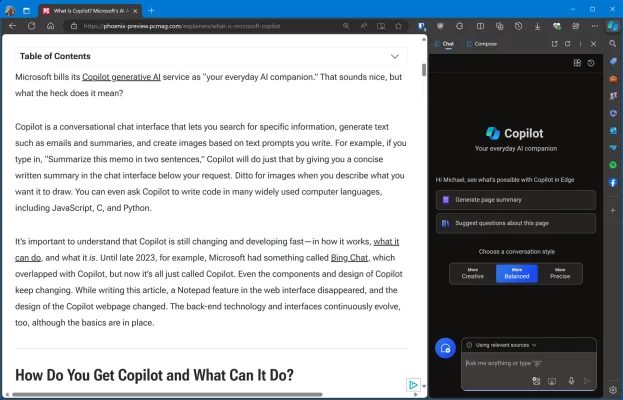Open the Games chess sidebar icon
This screenshot has width=623, height=400.
click(613, 96)
